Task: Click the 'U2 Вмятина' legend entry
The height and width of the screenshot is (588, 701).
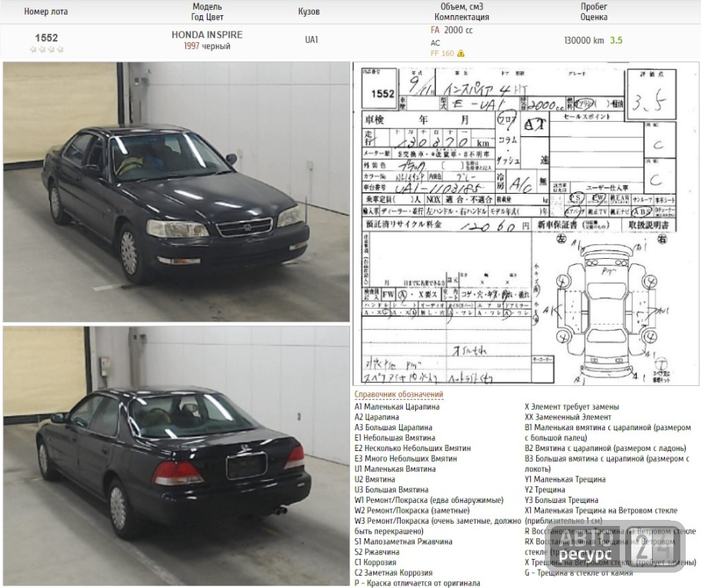Action: tap(375, 479)
